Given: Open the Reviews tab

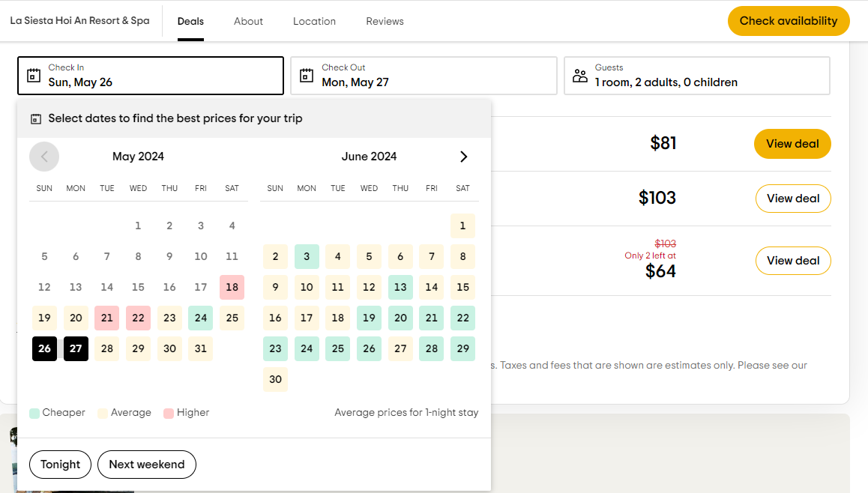Looking at the screenshot, I should [x=385, y=21].
